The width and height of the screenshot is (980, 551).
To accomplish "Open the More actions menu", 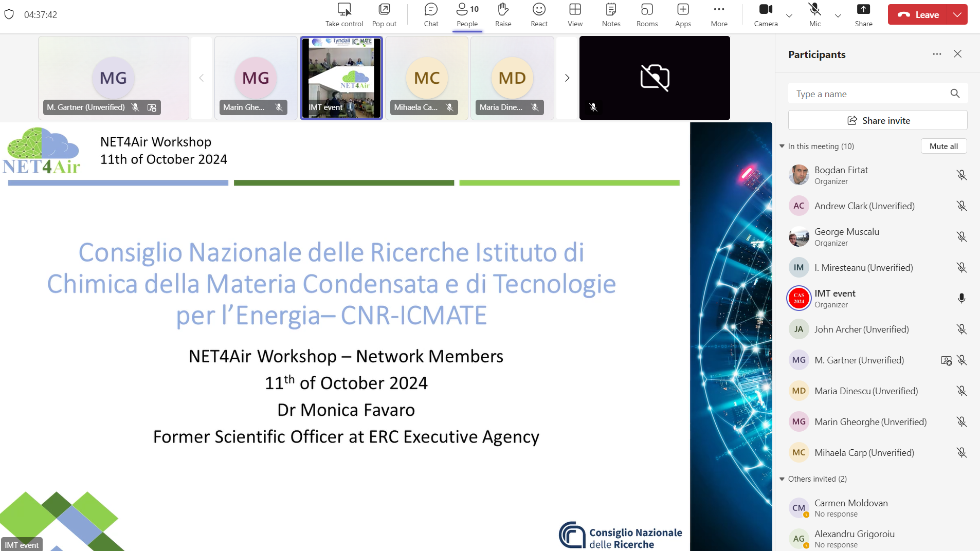I will [719, 15].
